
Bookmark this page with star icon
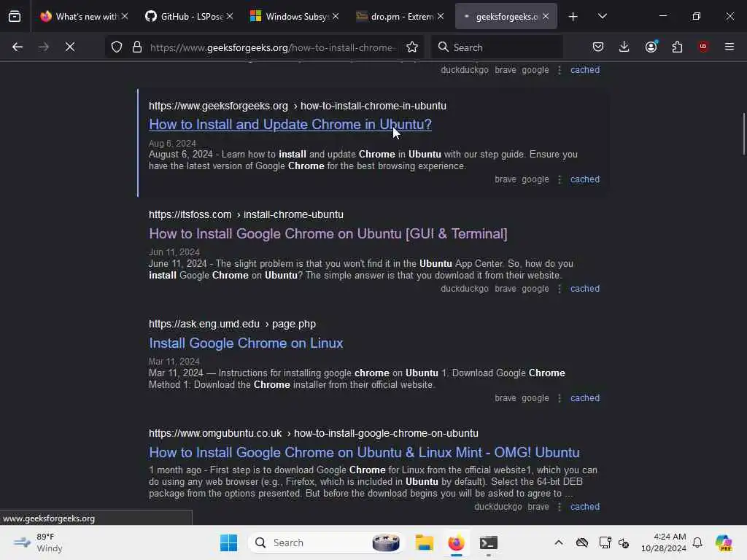[x=412, y=47]
